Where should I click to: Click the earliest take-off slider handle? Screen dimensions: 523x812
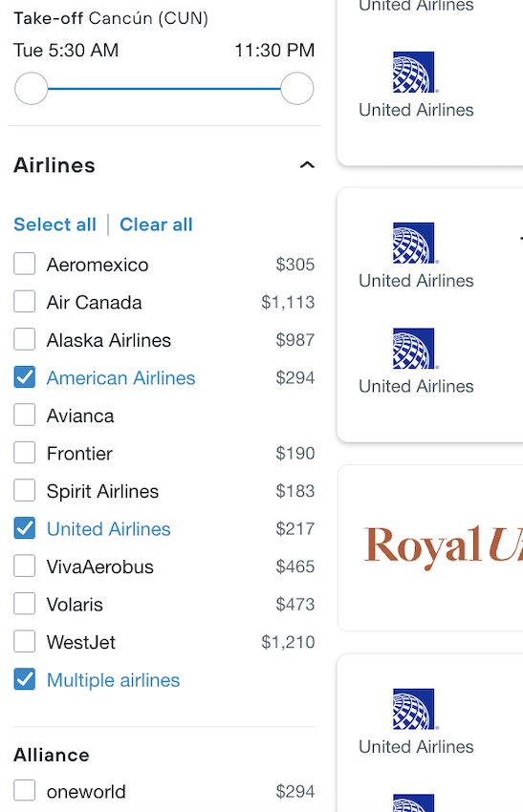tap(32, 89)
